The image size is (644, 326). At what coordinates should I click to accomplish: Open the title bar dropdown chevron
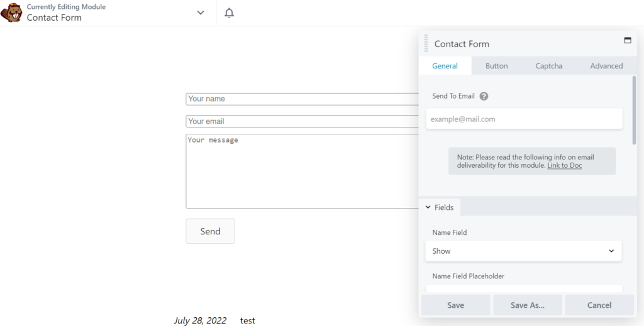click(x=201, y=13)
